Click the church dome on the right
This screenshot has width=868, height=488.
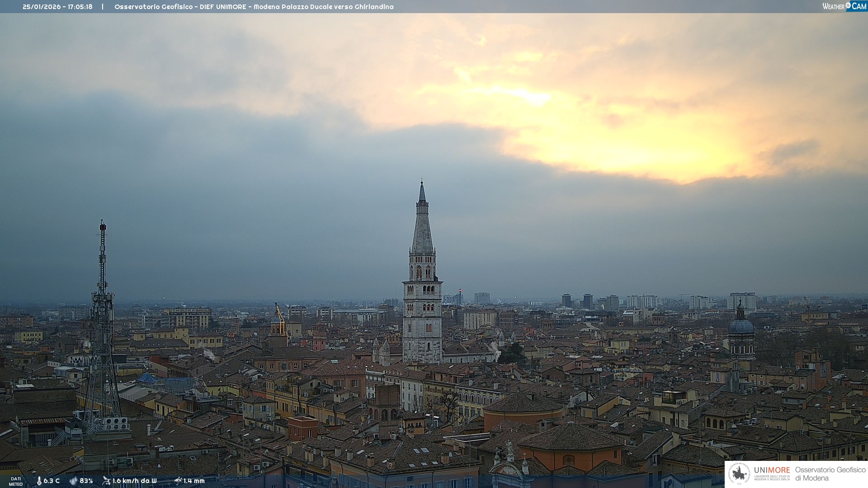pos(741,325)
